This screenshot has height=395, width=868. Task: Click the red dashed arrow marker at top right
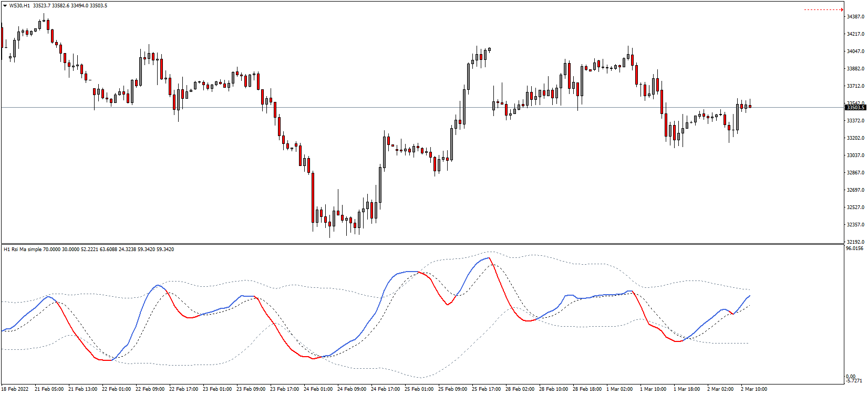(x=824, y=9)
